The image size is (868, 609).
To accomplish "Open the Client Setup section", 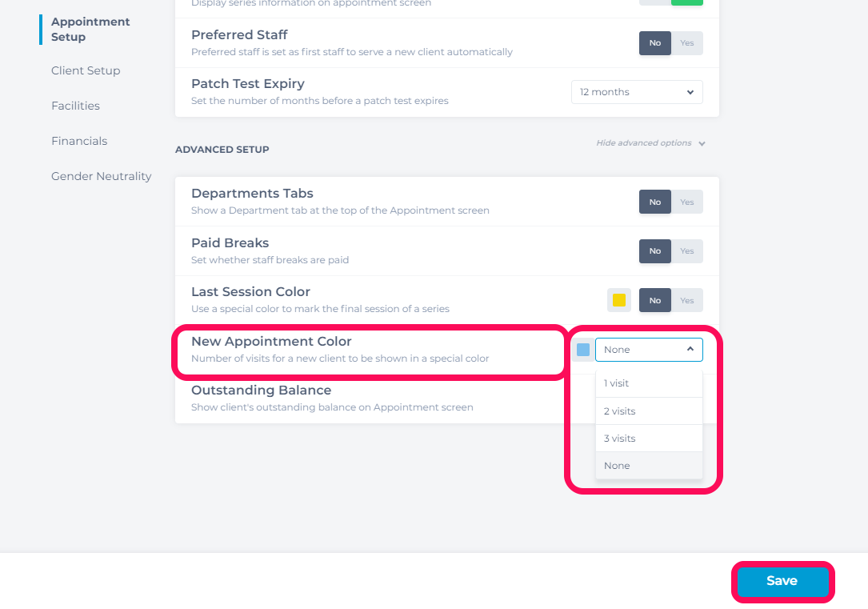I will pyautogui.click(x=86, y=71).
